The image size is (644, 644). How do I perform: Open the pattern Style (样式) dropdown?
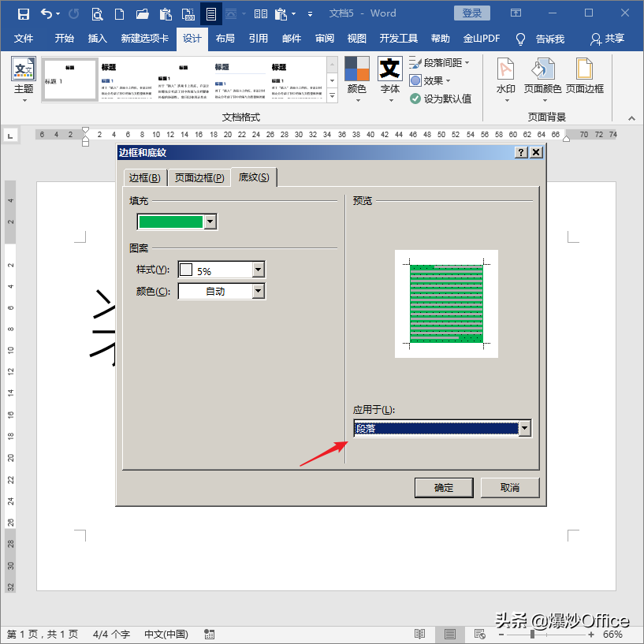coord(258,270)
